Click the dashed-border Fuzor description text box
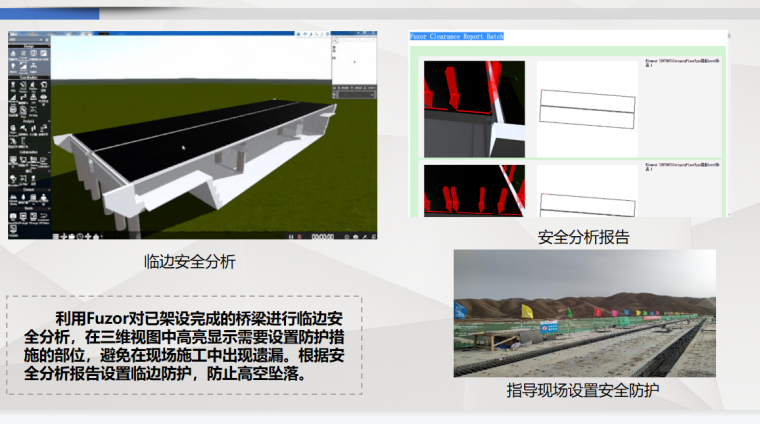This screenshot has width=760, height=424. coord(184,345)
